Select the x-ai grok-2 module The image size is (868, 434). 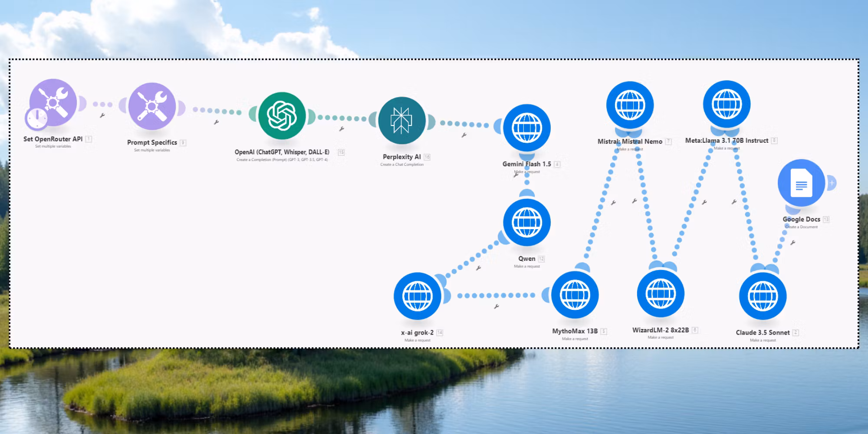418,296
